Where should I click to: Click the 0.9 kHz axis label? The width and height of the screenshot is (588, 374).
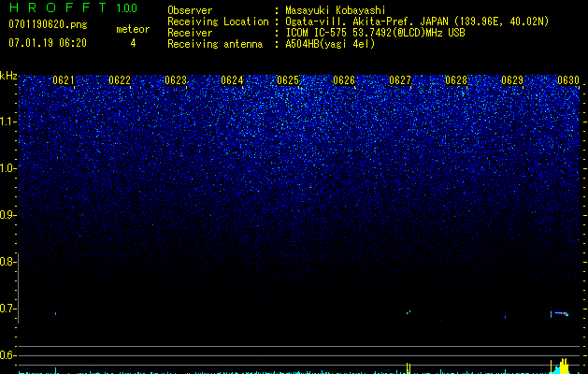(7, 215)
